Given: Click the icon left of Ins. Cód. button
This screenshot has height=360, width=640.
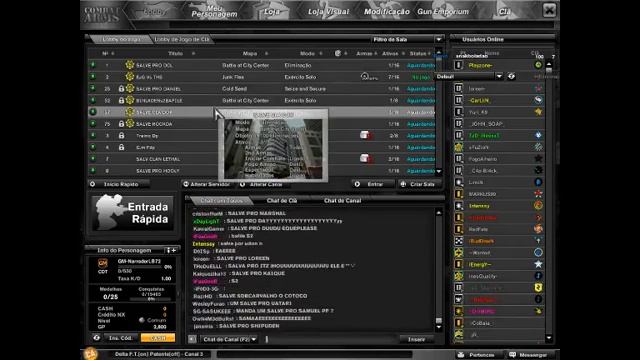Looking at the screenshot, I should [96, 338].
